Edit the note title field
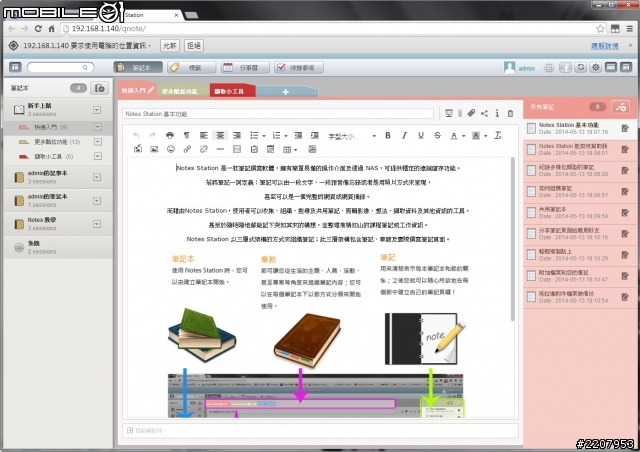Screen dimensions: 640x452 pyautogui.click(x=278, y=114)
